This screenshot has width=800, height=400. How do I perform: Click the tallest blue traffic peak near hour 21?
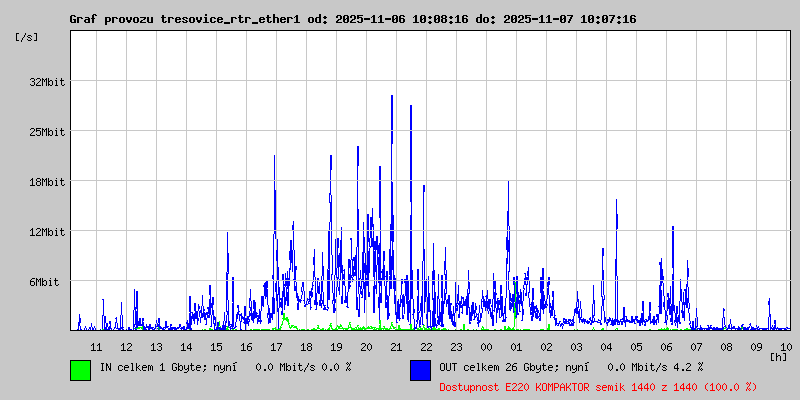click(x=392, y=98)
